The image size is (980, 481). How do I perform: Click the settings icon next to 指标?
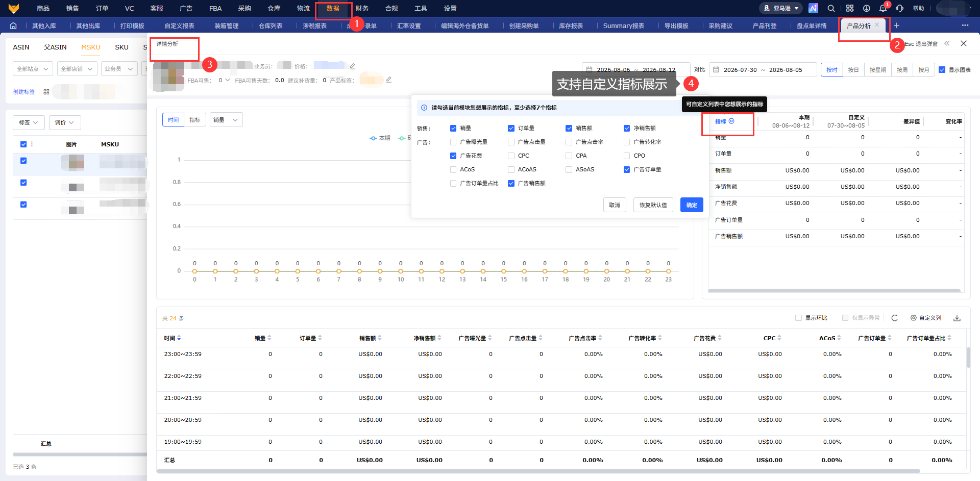click(731, 121)
